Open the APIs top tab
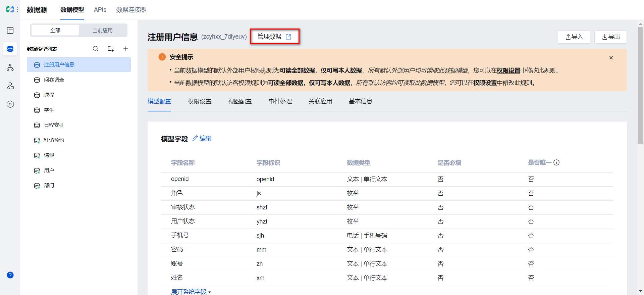 pyautogui.click(x=100, y=10)
